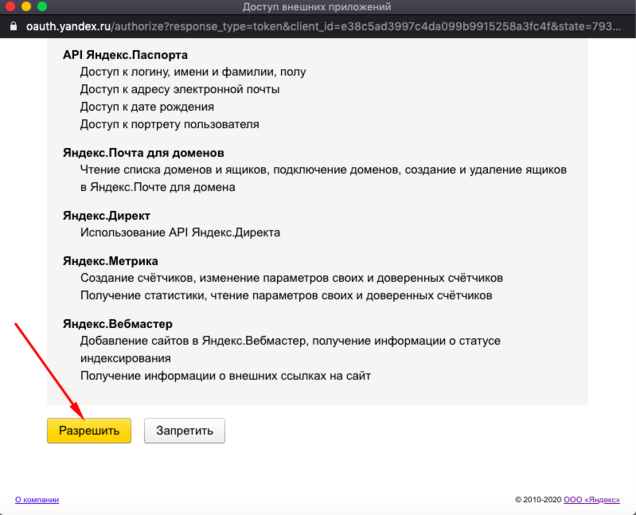The height and width of the screenshot is (515, 636).
Task: Click the Яндекс.Вебмастер heading
Action: click(118, 324)
